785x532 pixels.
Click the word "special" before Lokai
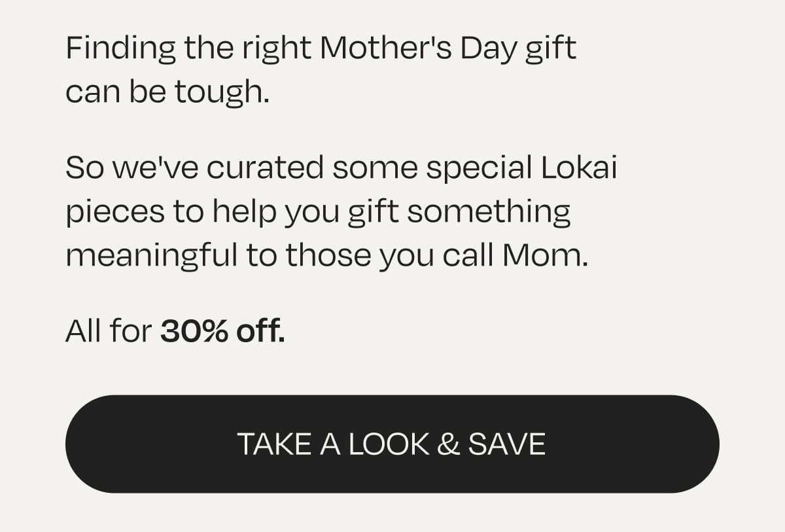pos(479,168)
